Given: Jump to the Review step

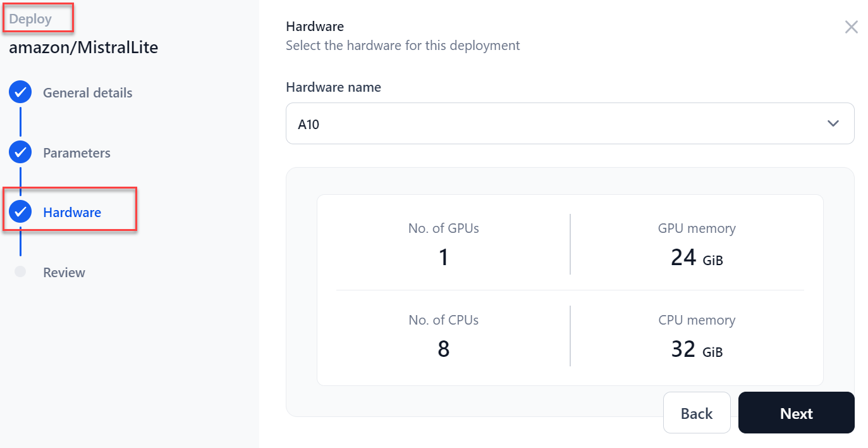Looking at the screenshot, I should click(64, 273).
